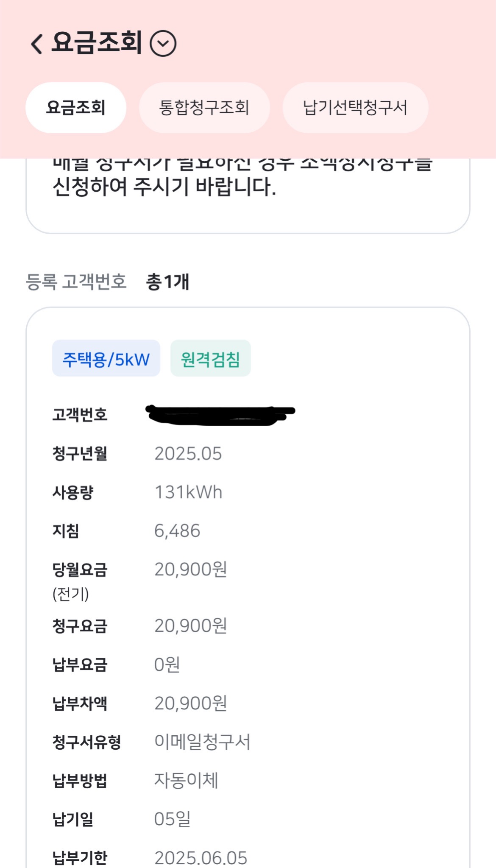Screen dimensions: 496x868
Task: Tap the 이메일청구서 bill type value
Action: click(202, 742)
